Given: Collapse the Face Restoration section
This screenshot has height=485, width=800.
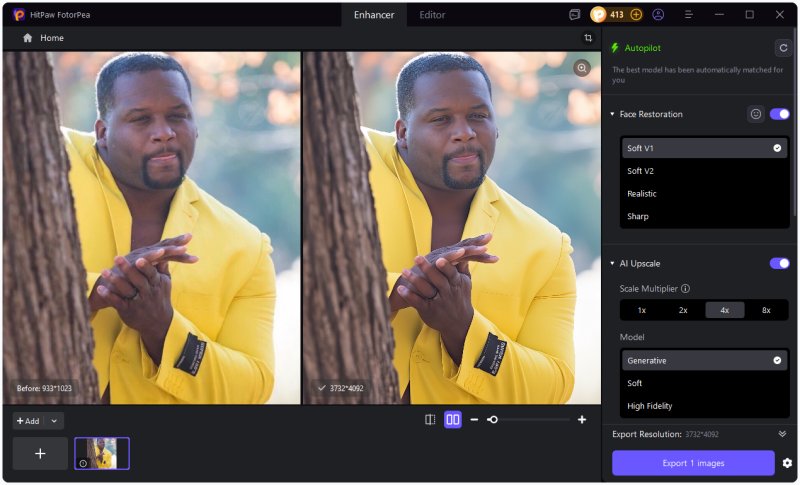Looking at the screenshot, I should click(x=612, y=114).
